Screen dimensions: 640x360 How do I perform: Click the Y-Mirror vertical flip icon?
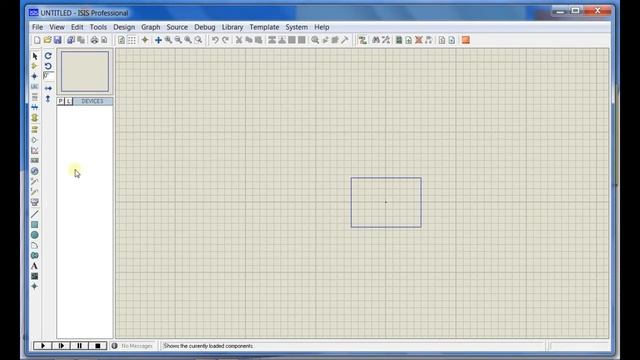(48, 99)
